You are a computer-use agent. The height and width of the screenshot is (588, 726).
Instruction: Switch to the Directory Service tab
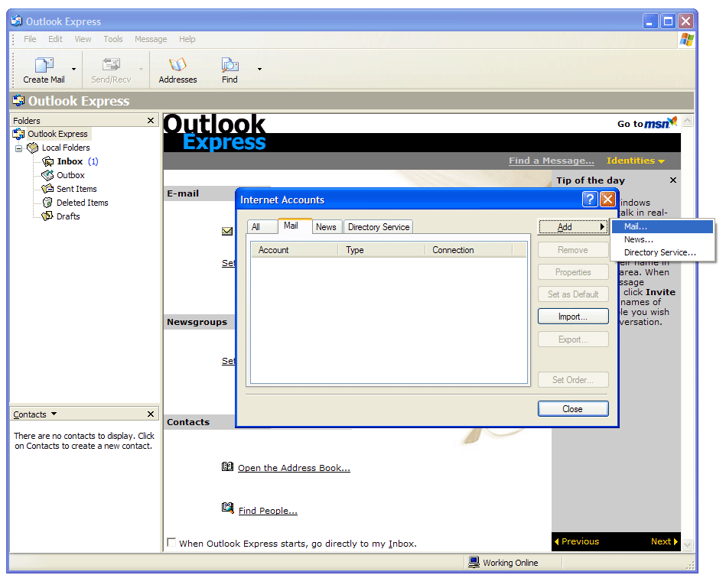(x=379, y=227)
